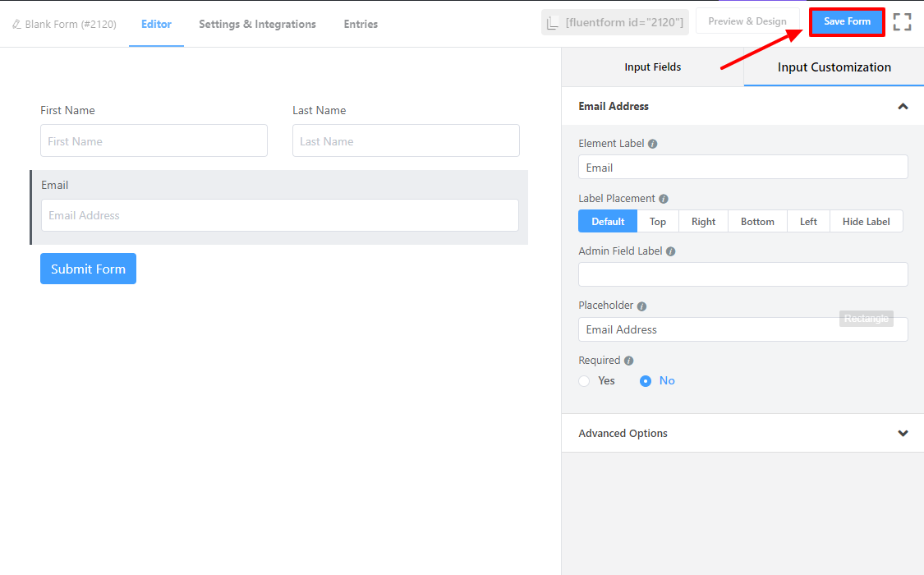
Task: Click Preview & Design button
Action: point(747,21)
